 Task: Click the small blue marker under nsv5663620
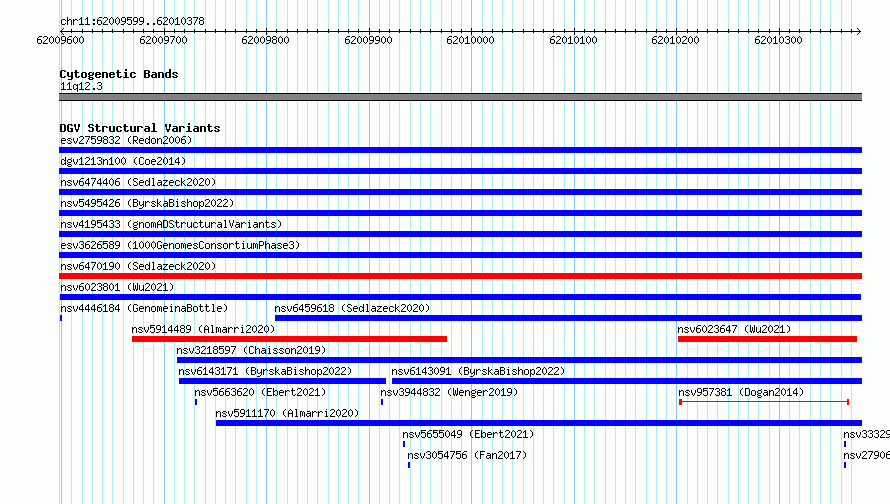[x=196, y=402]
